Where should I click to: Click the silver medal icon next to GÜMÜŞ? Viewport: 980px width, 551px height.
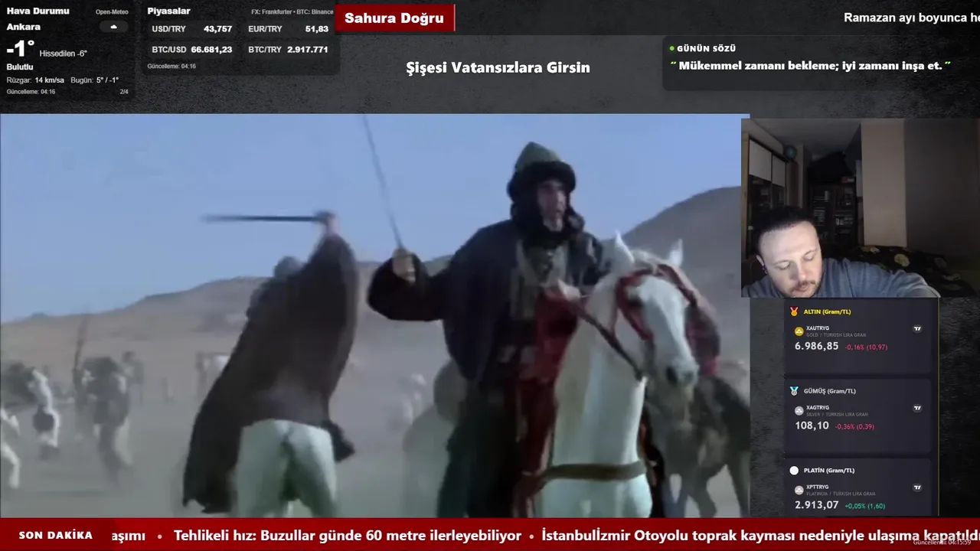[x=794, y=391]
